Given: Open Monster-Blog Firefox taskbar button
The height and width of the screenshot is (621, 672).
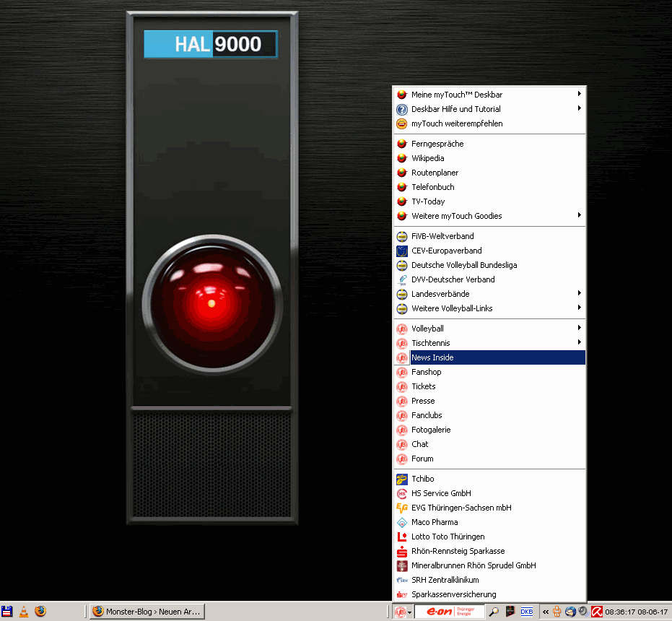Looking at the screenshot, I should 147,612.
